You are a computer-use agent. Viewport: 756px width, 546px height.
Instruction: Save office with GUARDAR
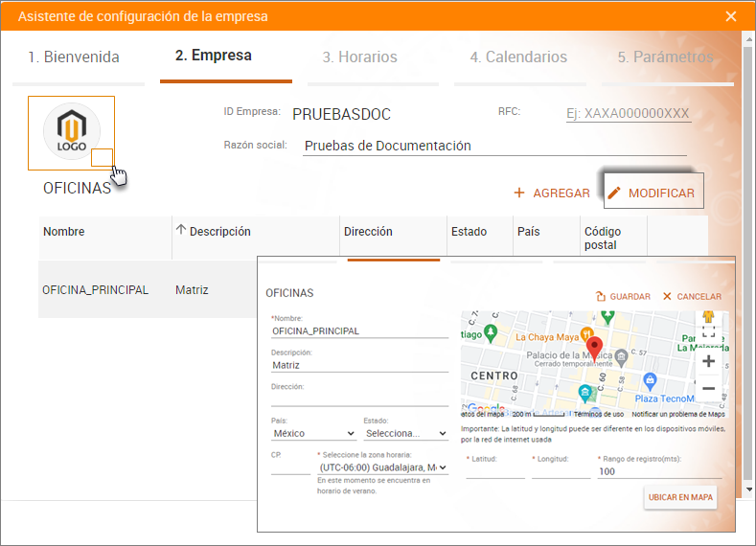pos(622,296)
